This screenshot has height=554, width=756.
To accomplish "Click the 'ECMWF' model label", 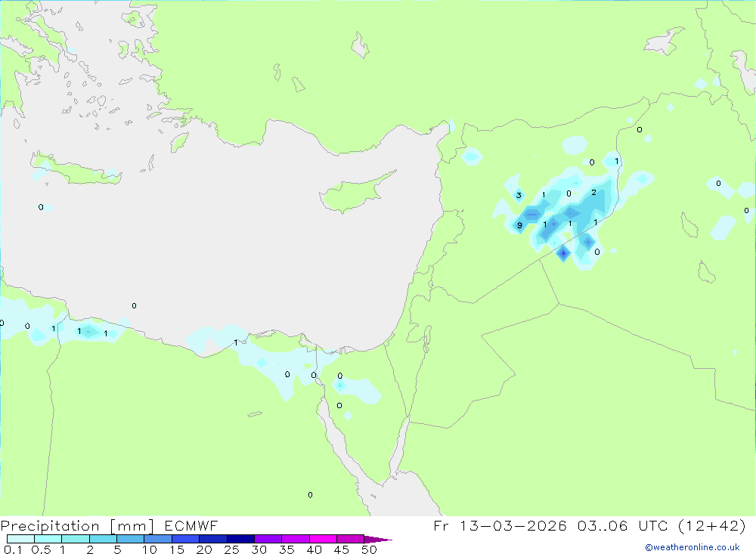I will (191, 525).
